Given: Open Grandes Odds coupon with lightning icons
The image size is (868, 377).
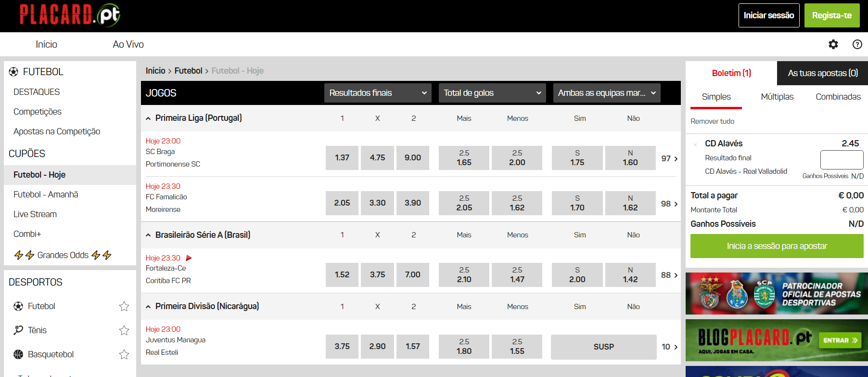Looking at the screenshot, I should pyautogui.click(x=63, y=255).
